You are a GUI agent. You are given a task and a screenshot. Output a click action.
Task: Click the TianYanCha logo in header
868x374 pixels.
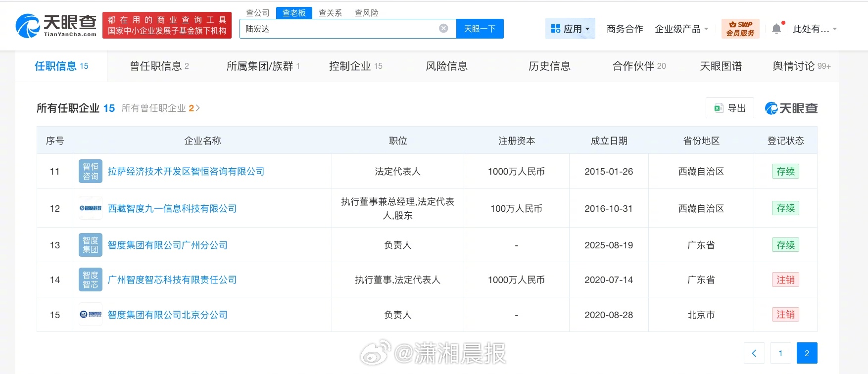point(56,26)
